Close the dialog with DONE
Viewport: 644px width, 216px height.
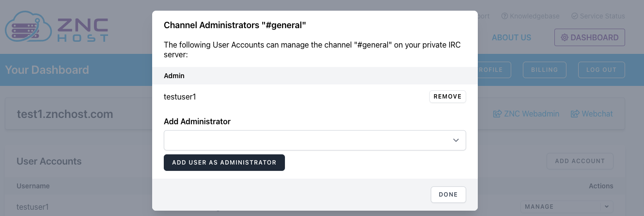[x=448, y=194]
